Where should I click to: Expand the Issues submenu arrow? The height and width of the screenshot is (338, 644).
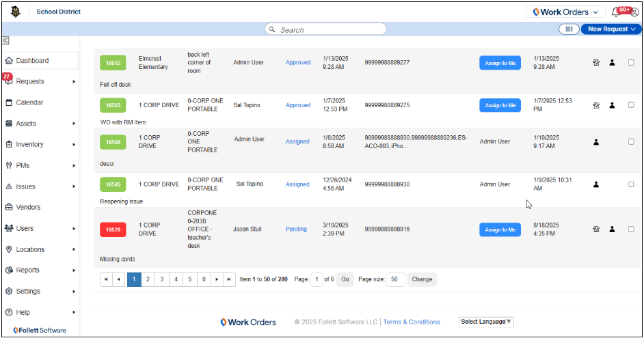point(74,186)
